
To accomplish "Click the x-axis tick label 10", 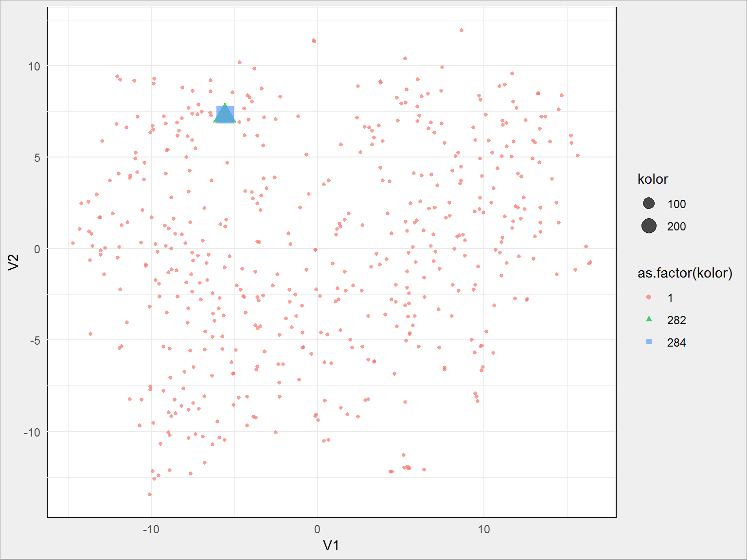I will [x=483, y=529].
